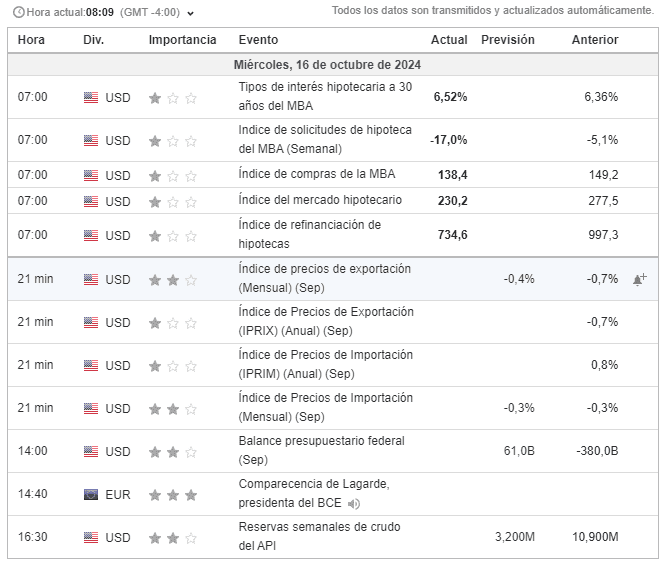Click previous value -380,0B

[597, 451]
